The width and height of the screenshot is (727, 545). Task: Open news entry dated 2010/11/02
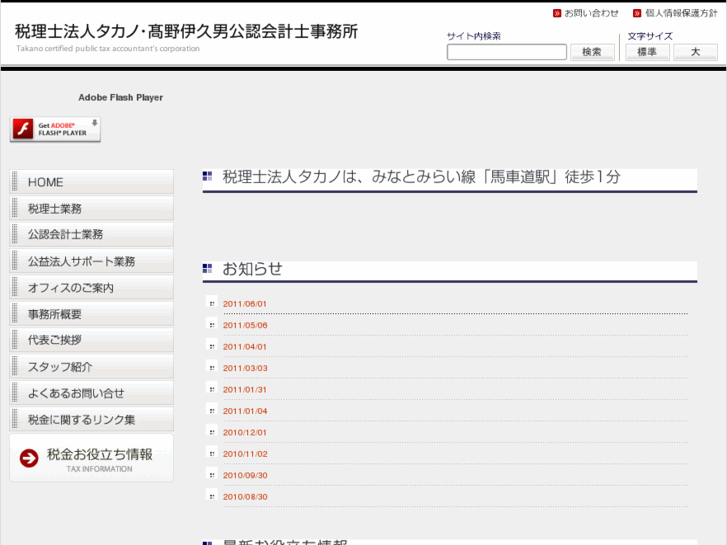click(245, 454)
